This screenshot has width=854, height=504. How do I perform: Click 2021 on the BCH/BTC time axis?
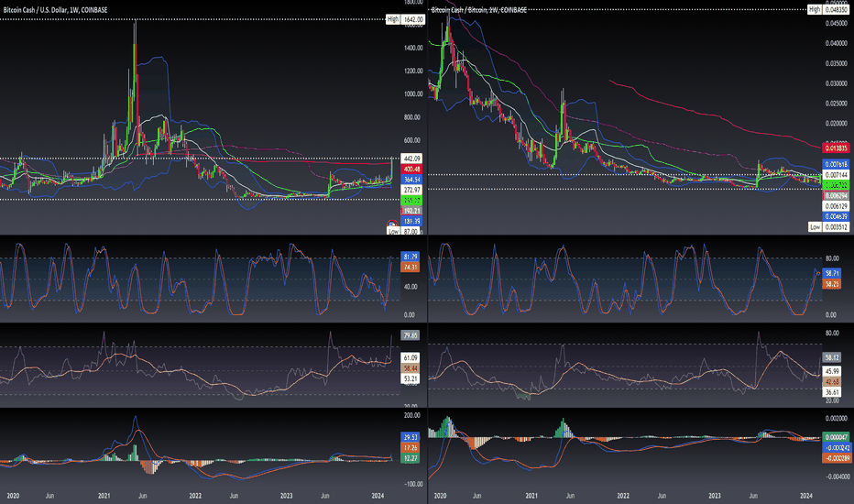point(531,496)
